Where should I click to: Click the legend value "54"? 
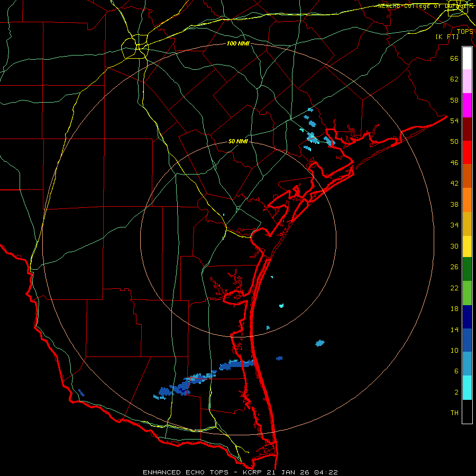pyautogui.click(x=454, y=121)
